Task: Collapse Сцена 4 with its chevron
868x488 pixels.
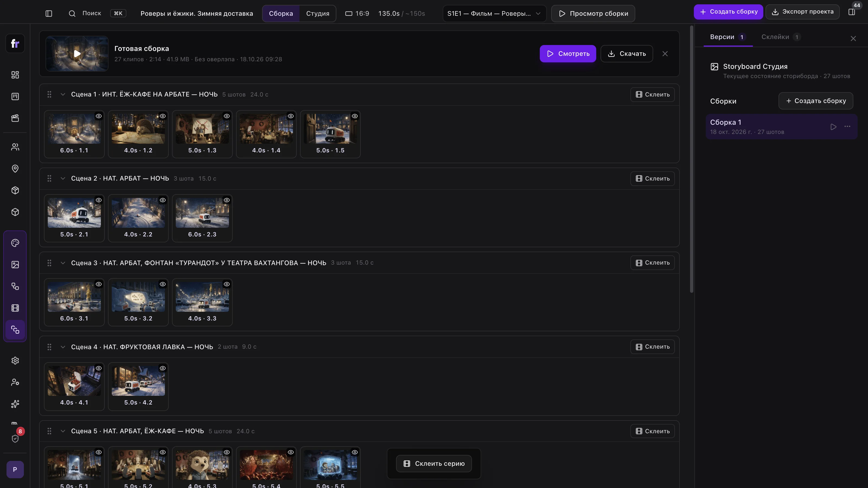Action: click(x=63, y=347)
